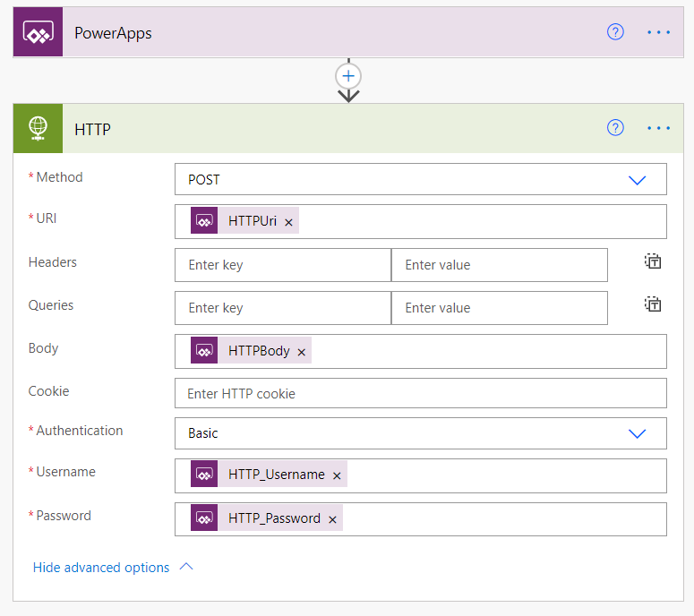Open help for the HTTP action

[x=615, y=128]
